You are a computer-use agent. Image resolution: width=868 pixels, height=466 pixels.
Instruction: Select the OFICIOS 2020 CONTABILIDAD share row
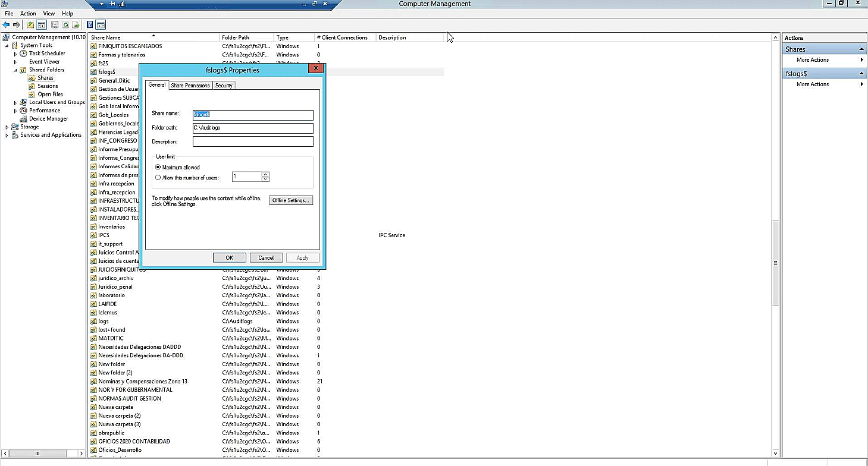134,442
